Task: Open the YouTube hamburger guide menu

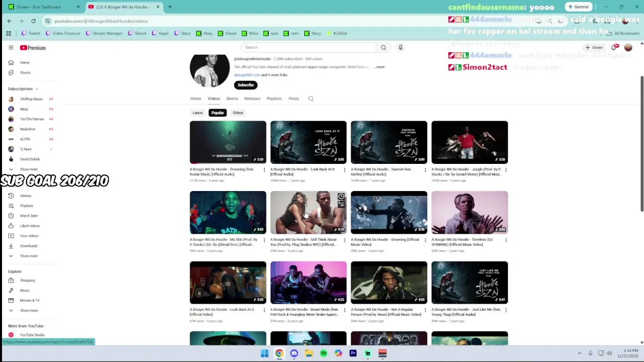Action: click(x=11, y=47)
